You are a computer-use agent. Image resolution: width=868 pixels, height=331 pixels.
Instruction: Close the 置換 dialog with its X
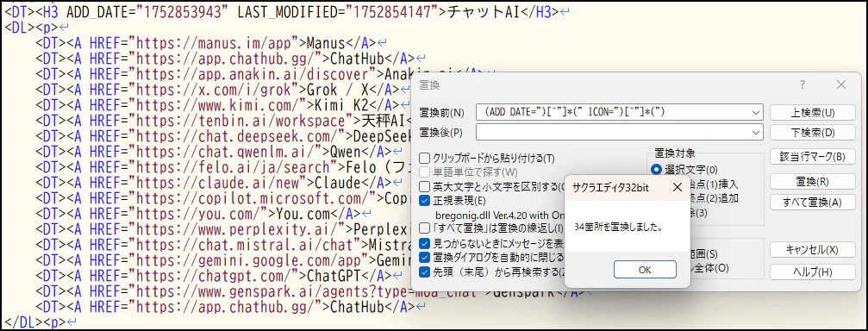click(x=841, y=84)
